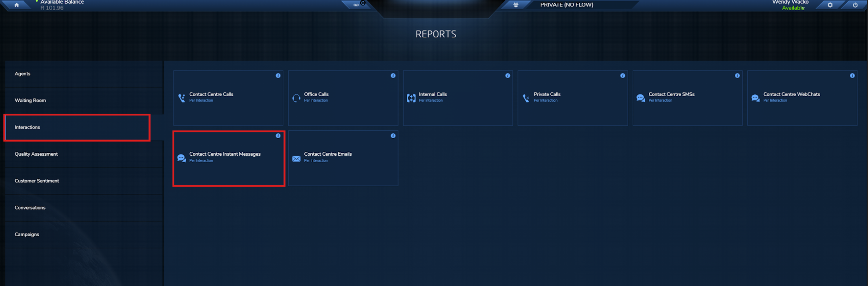The width and height of the screenshot is (868, 286).
Task: Click the handset icon of Private Calls
Action: pyautogui.click(x=526, y=98)
